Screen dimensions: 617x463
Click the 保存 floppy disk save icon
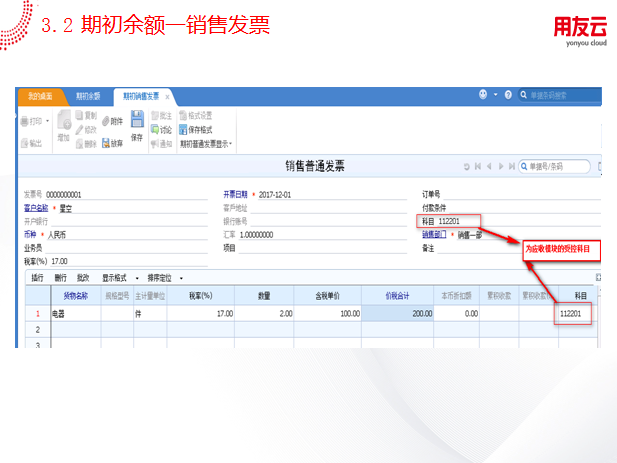137,119
